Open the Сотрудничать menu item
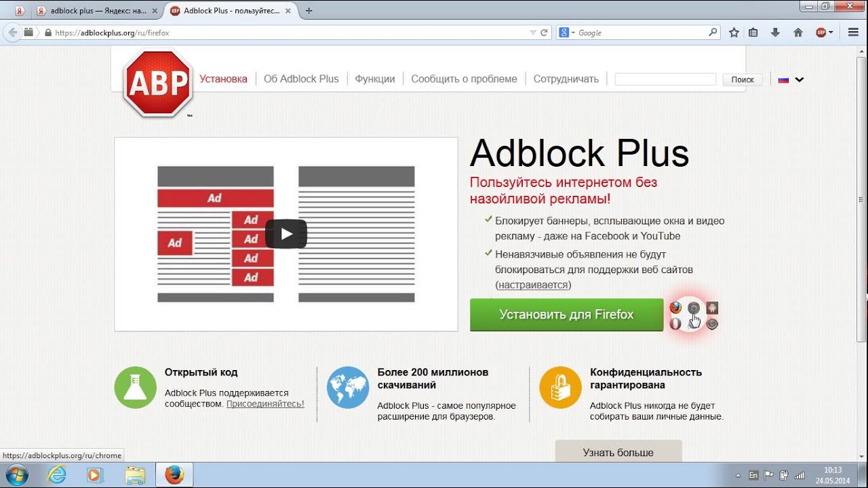This screenshot has width=868, height=488. (566, 79)
